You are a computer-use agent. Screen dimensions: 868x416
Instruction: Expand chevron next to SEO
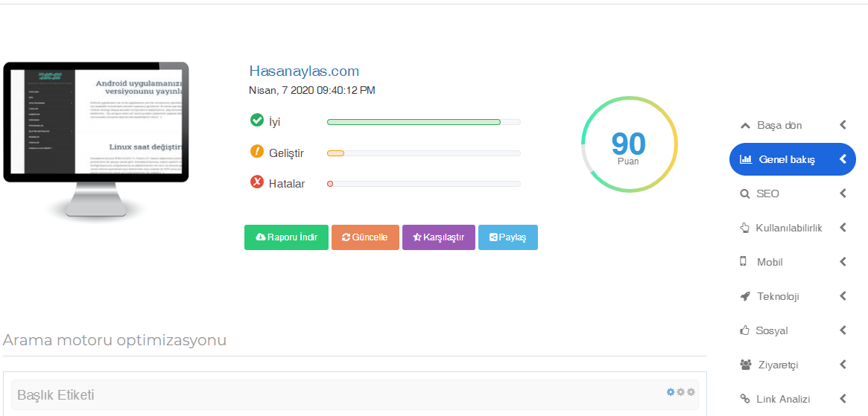tap(843, 193)
